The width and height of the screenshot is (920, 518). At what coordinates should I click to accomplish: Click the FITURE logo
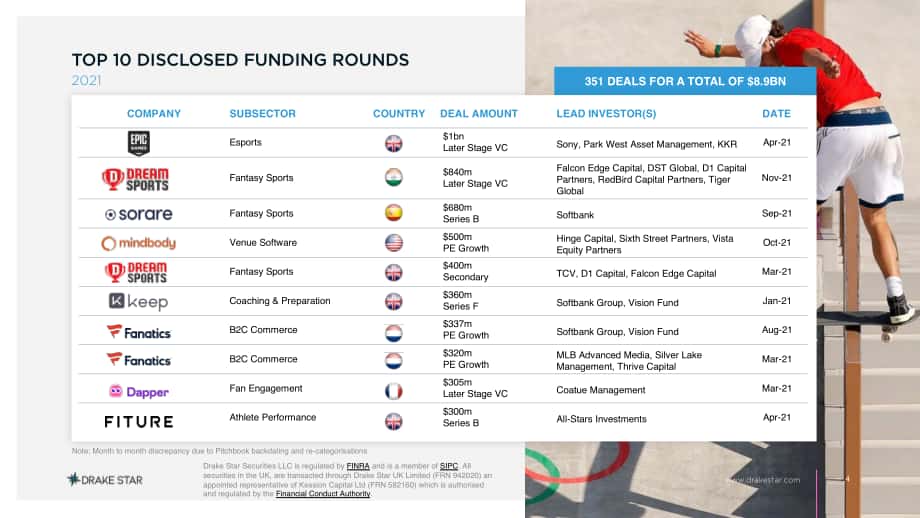(x=139, y=422)
